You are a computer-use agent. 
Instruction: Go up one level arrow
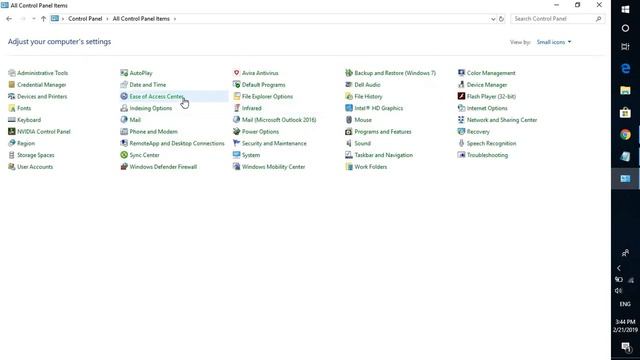pyautogui.click(x=43, y=19)
